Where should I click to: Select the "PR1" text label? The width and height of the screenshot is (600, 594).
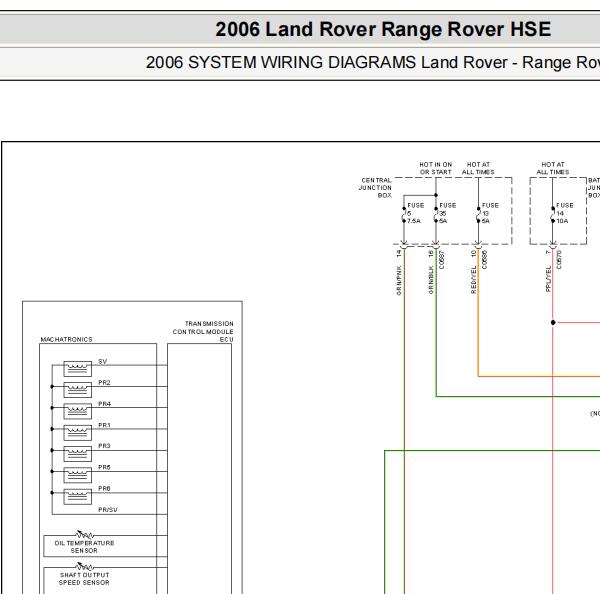104,425
